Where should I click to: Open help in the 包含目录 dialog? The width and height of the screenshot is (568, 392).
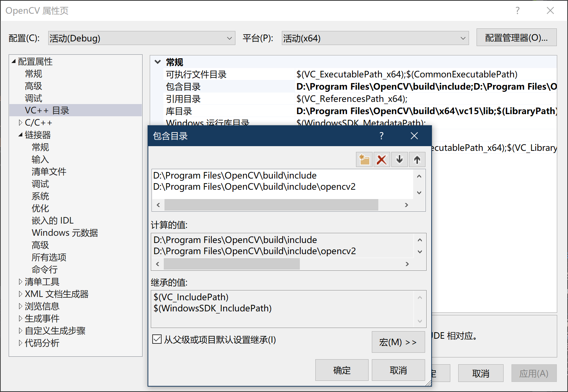(382, 136)
